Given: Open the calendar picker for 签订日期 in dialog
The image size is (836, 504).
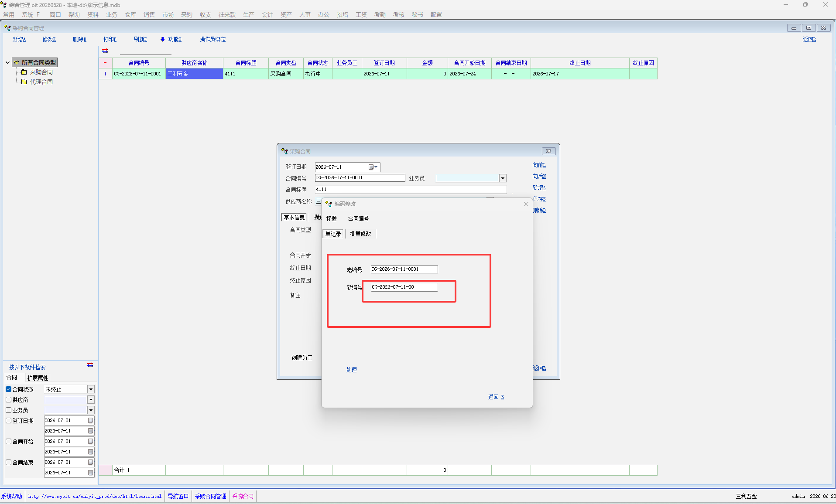Looking at the screenshot, I should (x=373, y=167).
